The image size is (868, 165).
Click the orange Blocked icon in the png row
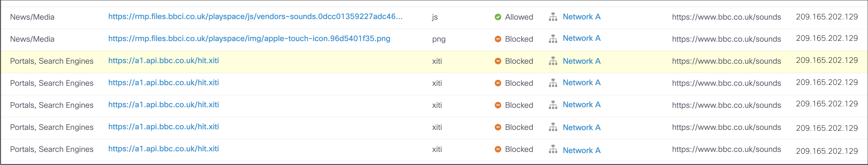[498, 39]
